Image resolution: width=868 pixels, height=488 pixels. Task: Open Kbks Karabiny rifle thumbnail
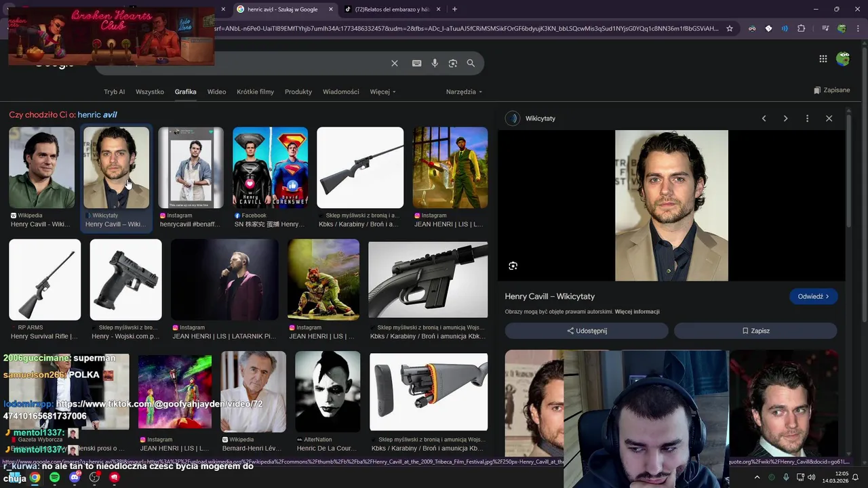tap(360, 167)
